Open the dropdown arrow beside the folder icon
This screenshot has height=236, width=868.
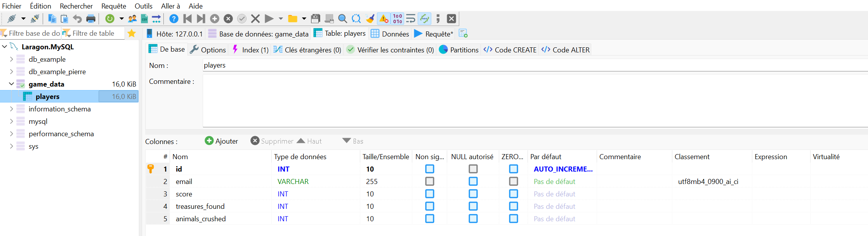point(304,19)
